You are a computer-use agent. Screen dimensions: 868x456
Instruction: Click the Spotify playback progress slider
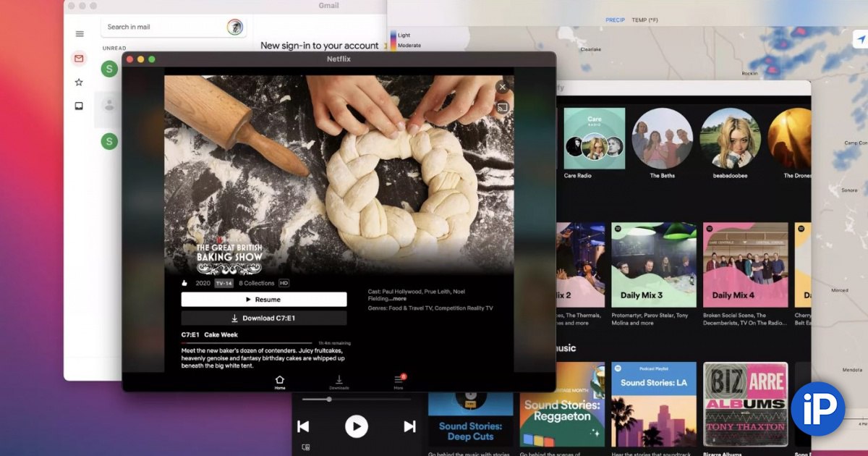point(357,399)
